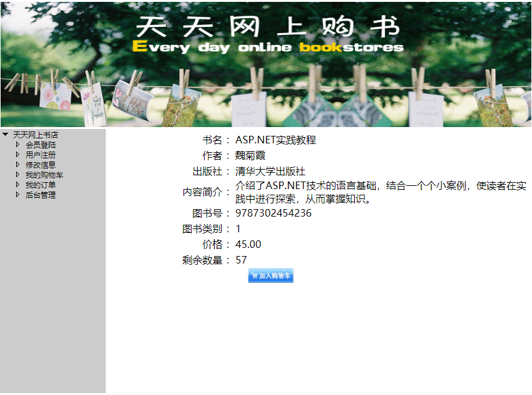The image size is (532, 395).
Task: Expand the arrow beside 我的订单
Action: 18,185
